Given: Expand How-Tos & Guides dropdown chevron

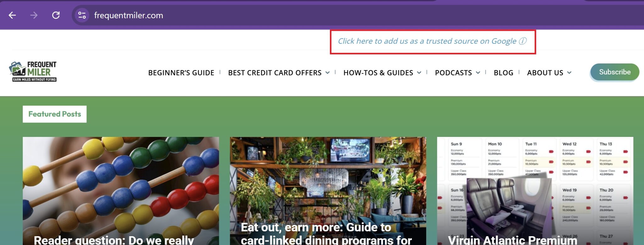Looking at the screenshot, I should point(419,73).
